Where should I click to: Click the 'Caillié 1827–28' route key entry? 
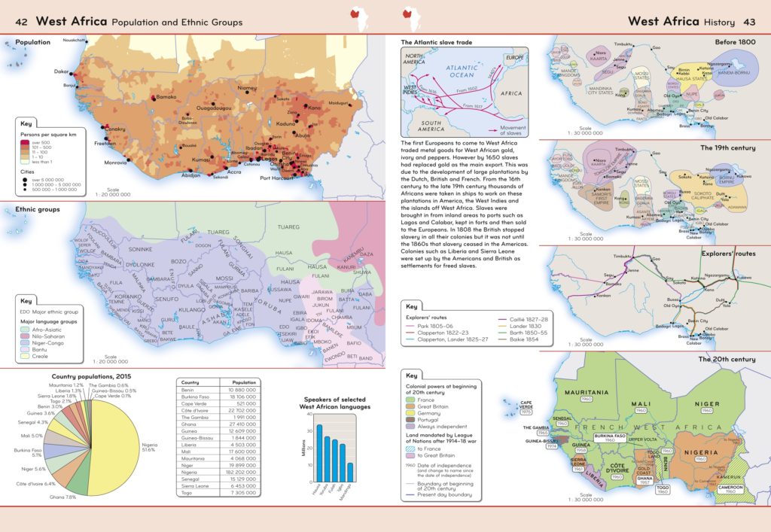click(523, 319)
